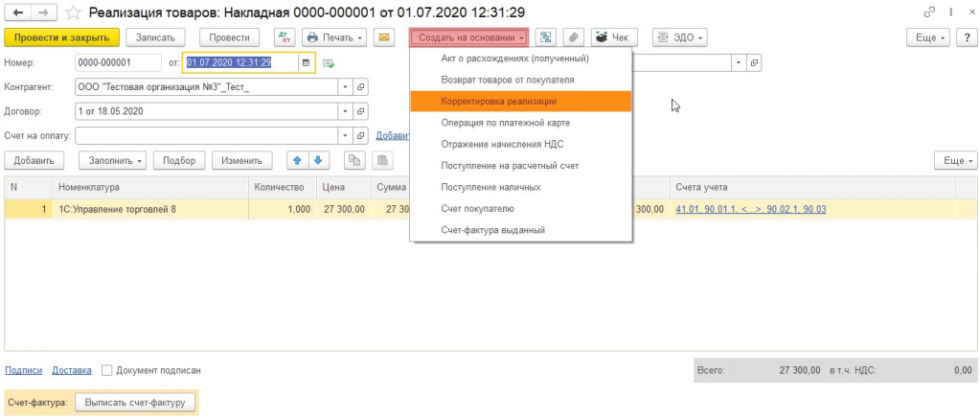Viewport: 980px width, 420px height.
Task: Open the Контрагент record with its open button
Action: click(360, 87)
